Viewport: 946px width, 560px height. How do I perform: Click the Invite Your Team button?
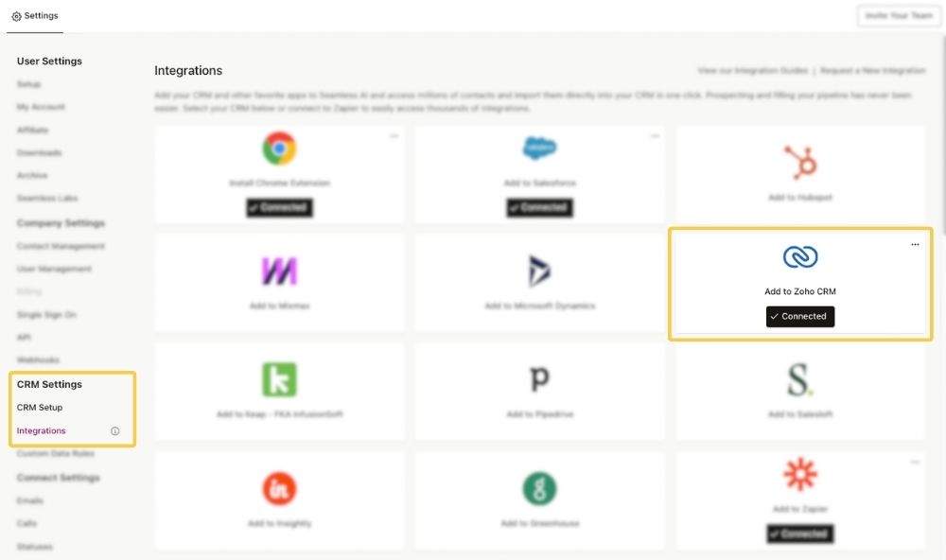899,16
